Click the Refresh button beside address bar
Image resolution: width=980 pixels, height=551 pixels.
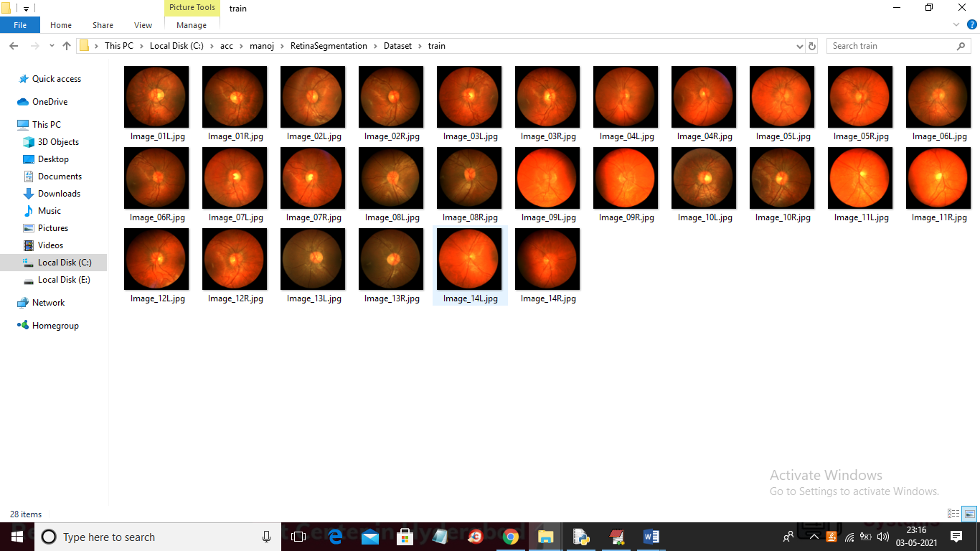click(812, 46)
